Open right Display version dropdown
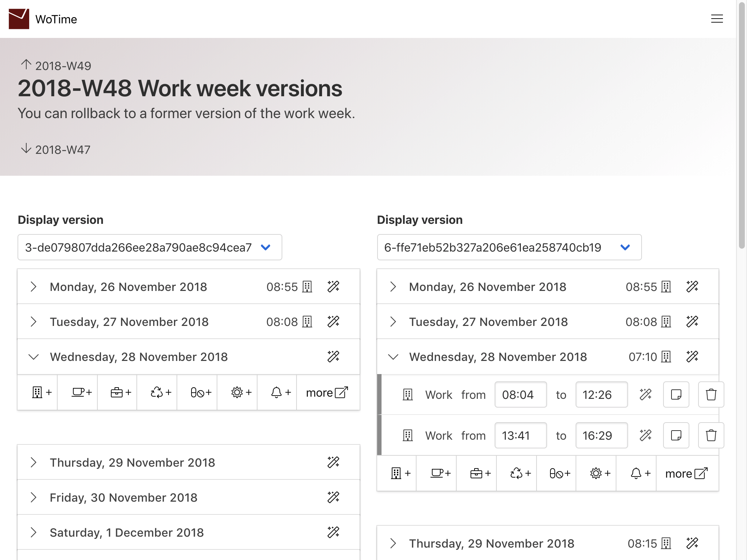Screen dimensions: 747x560 [509, 247]
